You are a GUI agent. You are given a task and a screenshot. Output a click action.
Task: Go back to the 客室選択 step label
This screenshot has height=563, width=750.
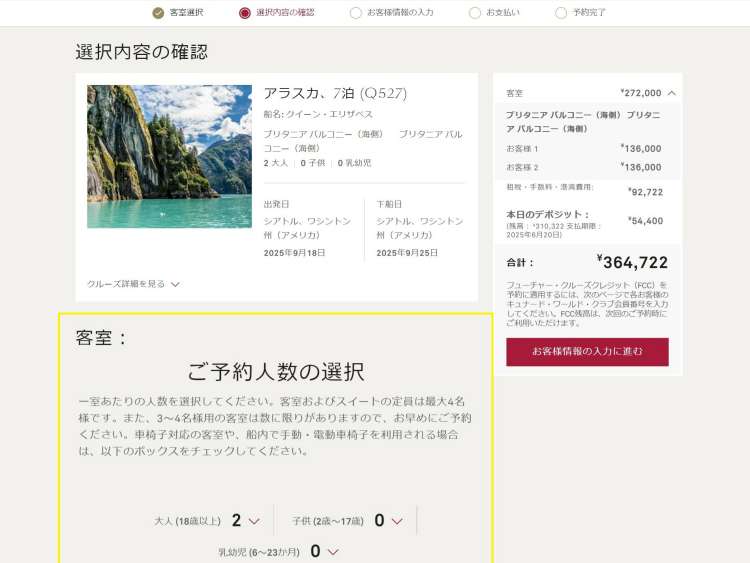tap(186, 13)
